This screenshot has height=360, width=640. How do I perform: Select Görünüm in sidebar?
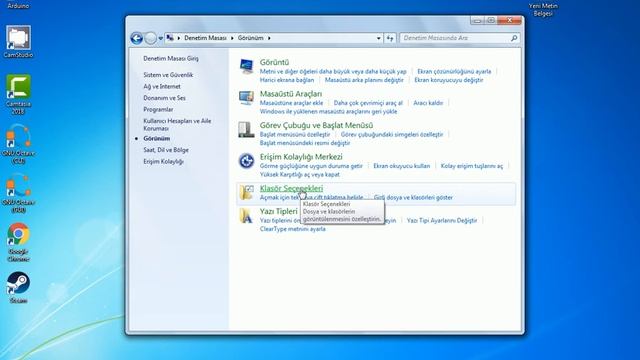tap(156, 138)
